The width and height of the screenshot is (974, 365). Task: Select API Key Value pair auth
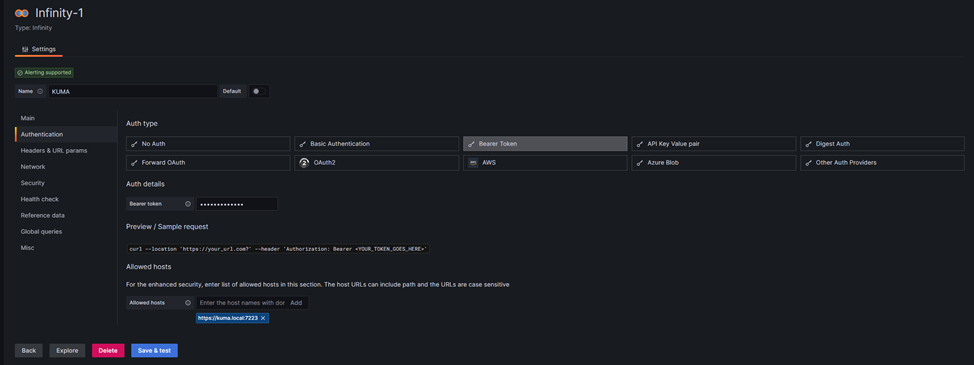(714, 143)
